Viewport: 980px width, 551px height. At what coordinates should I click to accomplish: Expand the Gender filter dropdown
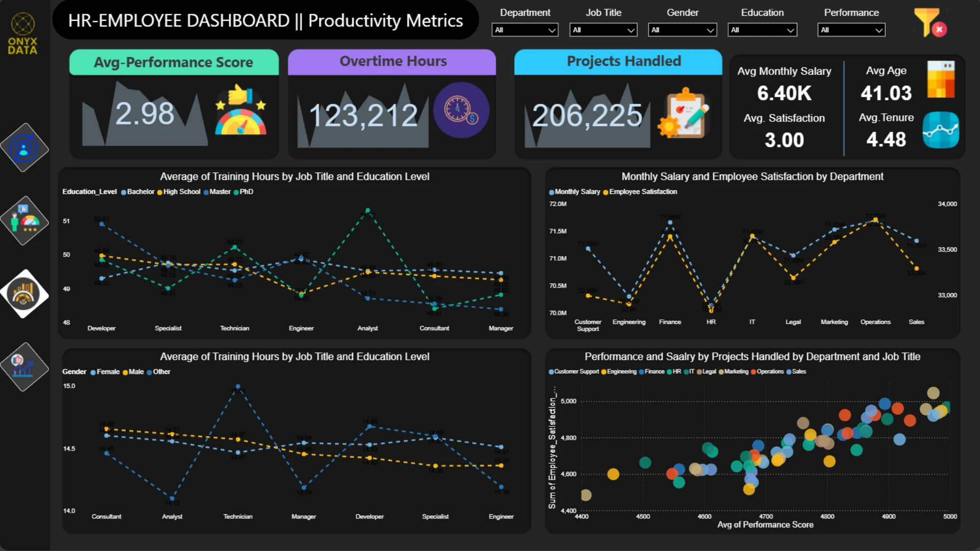[682, 30]
